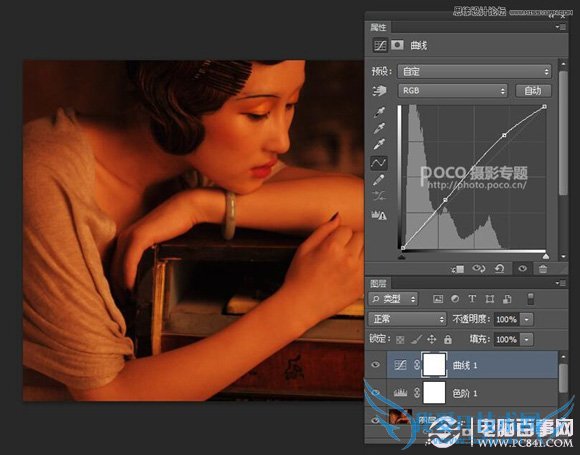Screen dimensions: 580x455
Task: Pick the black point eyedropper
Action: [379, 112]
